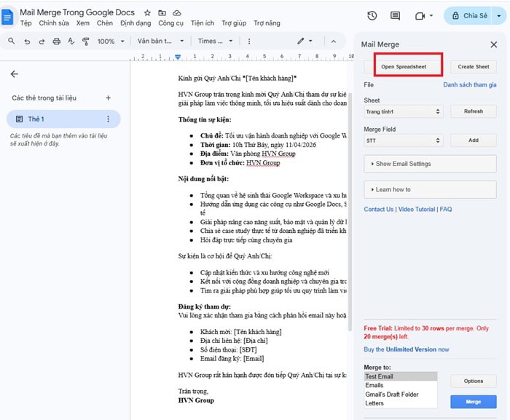
Task: Open the Chèn menu
Action: 105,23
